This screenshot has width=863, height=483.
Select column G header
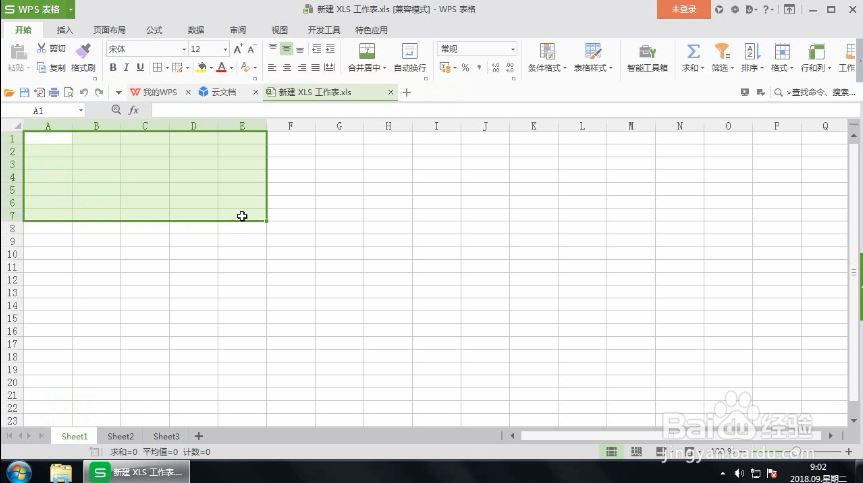pos(339,126)
